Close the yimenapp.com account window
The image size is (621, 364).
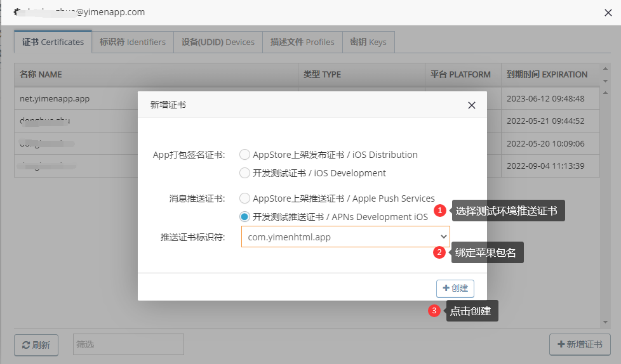click(608, 13)
